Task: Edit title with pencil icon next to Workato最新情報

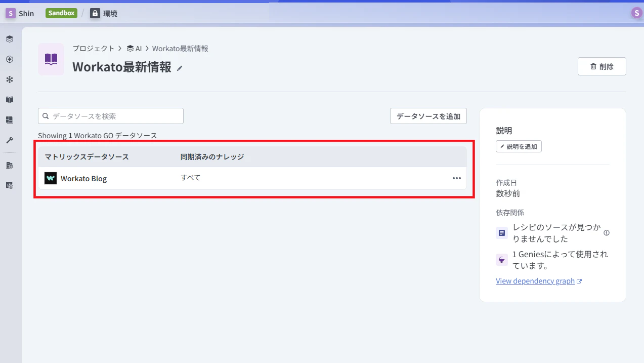Action: (180, 68)
